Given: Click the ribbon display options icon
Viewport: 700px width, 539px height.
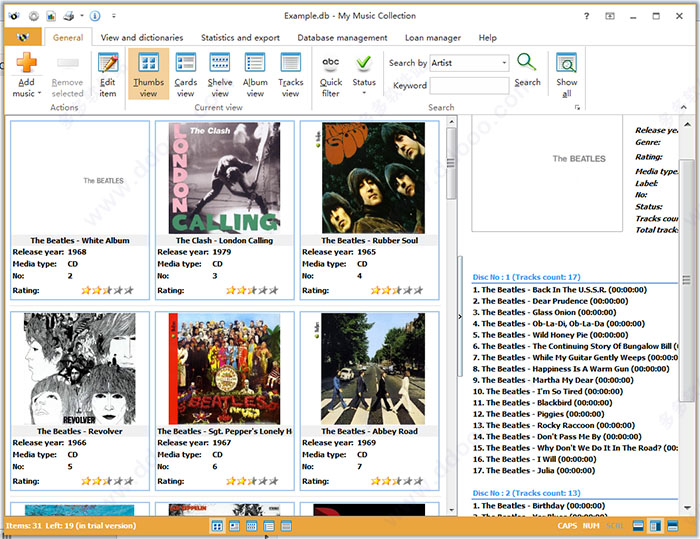Looking at the screenshot, I should 610,16.
